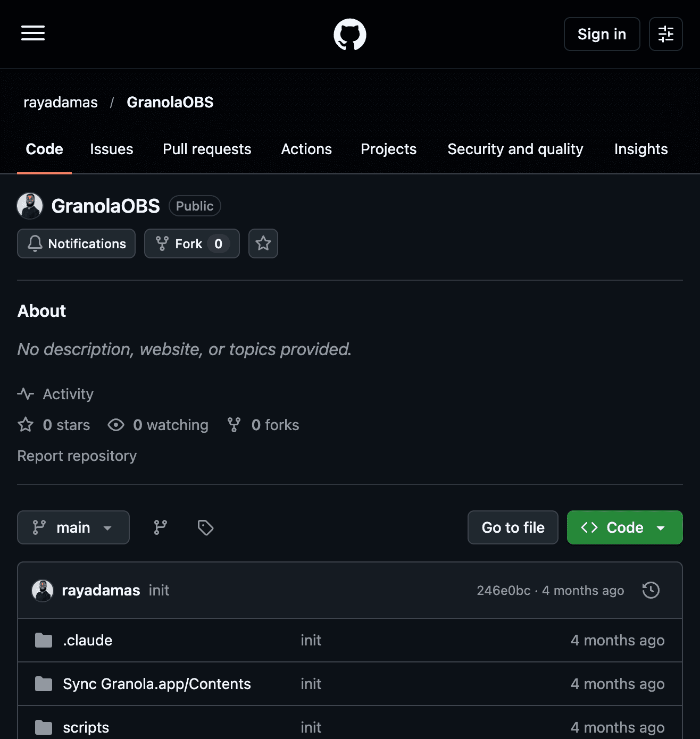
Task: Open the Pull requests tab
Action: 207,149
